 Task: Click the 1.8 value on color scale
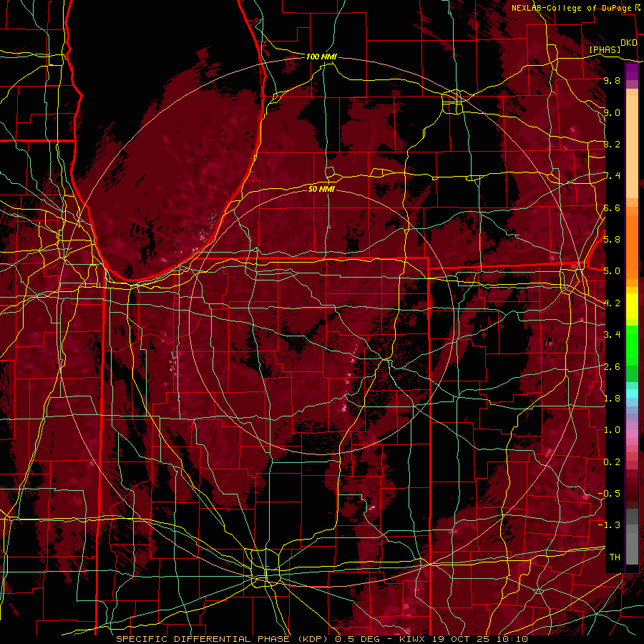point(612,399)
